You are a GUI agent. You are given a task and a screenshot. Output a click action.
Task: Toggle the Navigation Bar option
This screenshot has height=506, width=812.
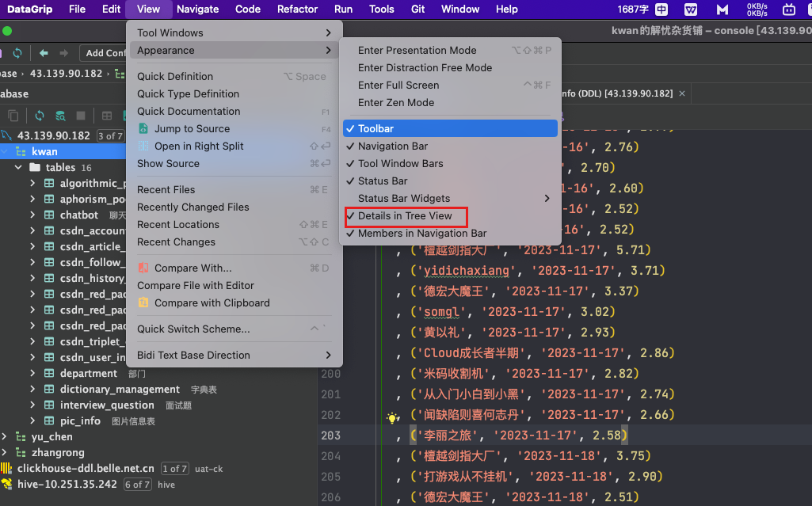click(x=450, y=146)
